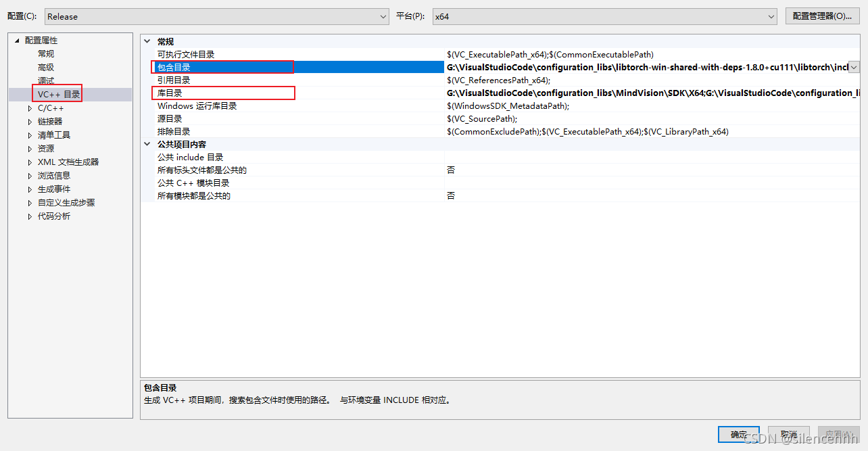Expand the 链接器 tree node arrow
Image resolution: width=868 pixels, height=451 pixels.
click(x=30, y=122)
